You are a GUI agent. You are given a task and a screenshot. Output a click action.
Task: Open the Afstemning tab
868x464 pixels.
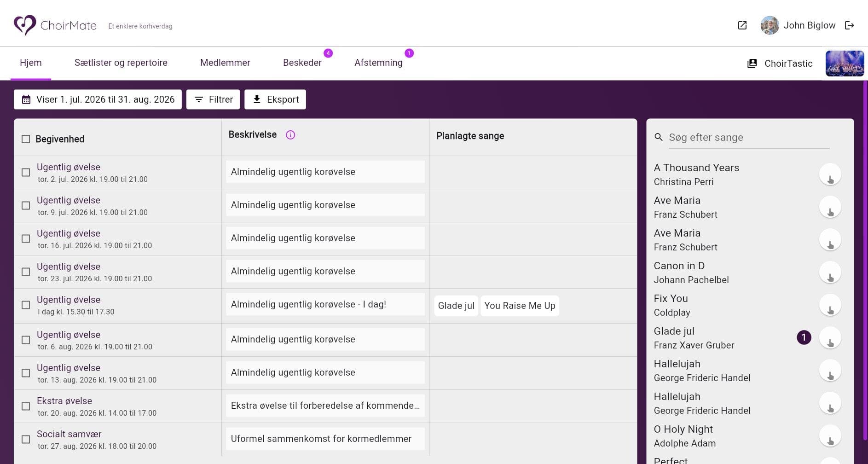click(378, 63)
